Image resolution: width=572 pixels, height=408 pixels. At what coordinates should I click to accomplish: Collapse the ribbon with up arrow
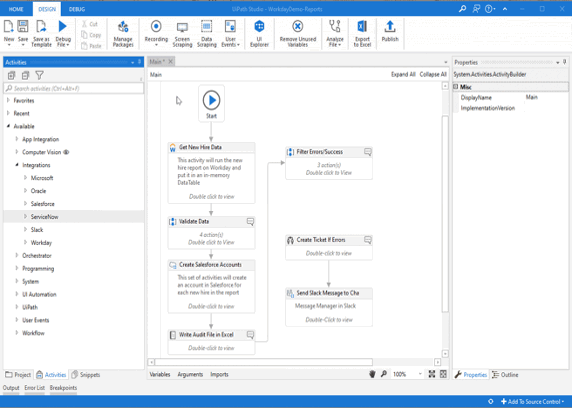505,9
